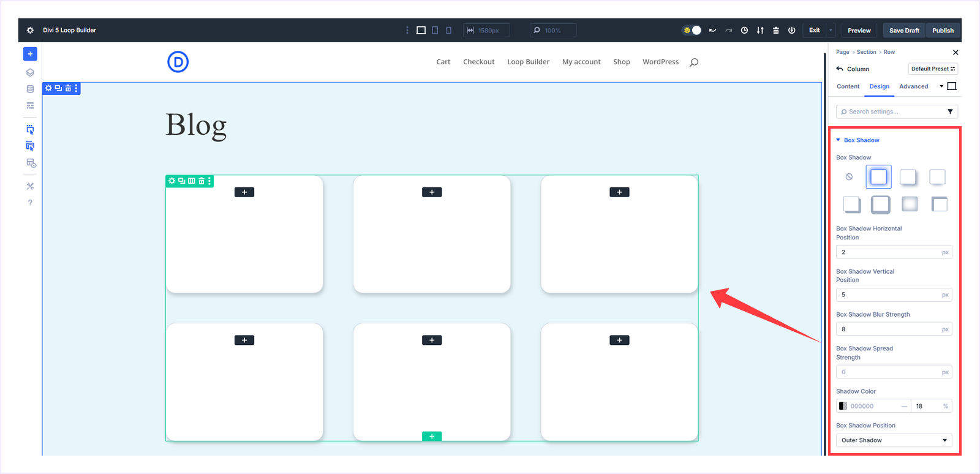
Task: Open the Layers panel in left sidebar
Action: (x=30, y=72)
